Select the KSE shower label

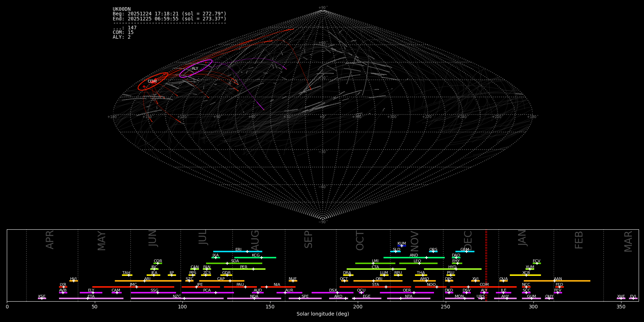(42, 297)
